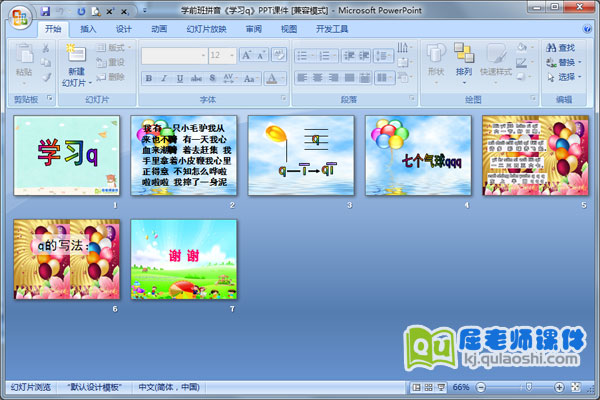Select slide 1 thumbnail 学习q
The width and height of the screenshot is (600, 400).
(67, 155)
